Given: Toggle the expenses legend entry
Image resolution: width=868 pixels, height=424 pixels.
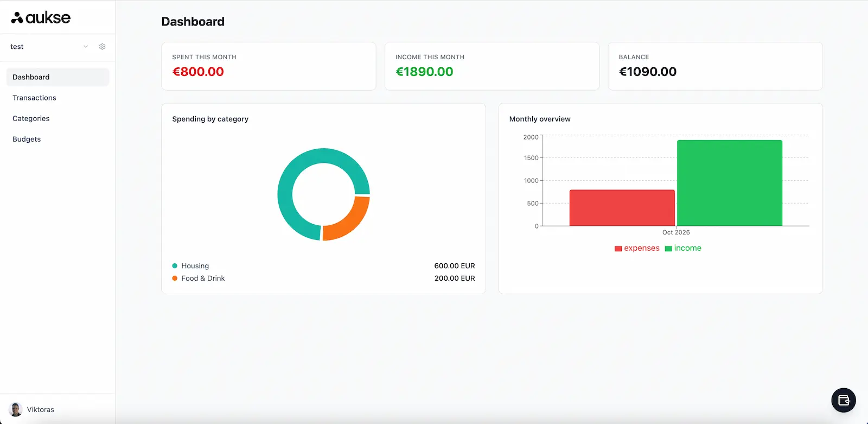Looking at the screenshot, I should click(x=637, y=248).
